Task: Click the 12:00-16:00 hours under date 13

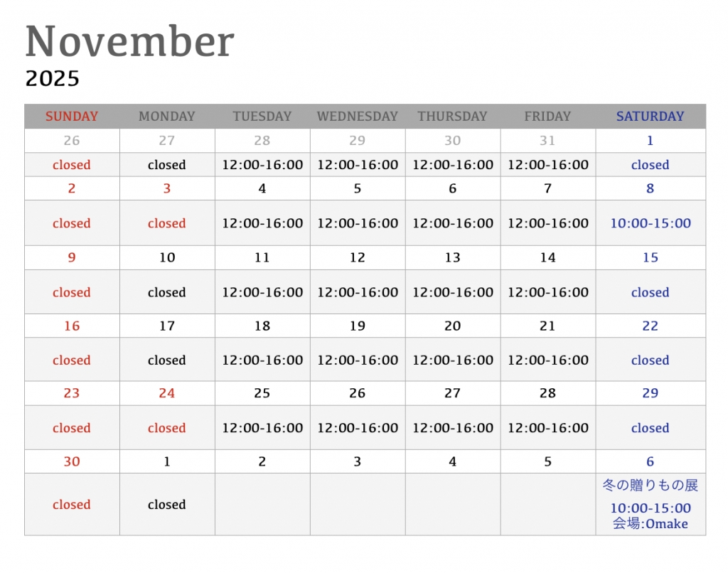Action: point(452,292)
